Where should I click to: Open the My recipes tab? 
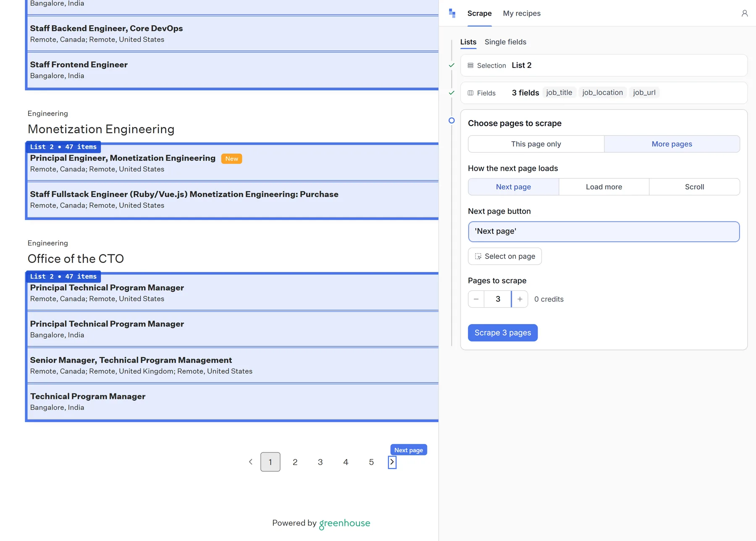tap(522, 13)
